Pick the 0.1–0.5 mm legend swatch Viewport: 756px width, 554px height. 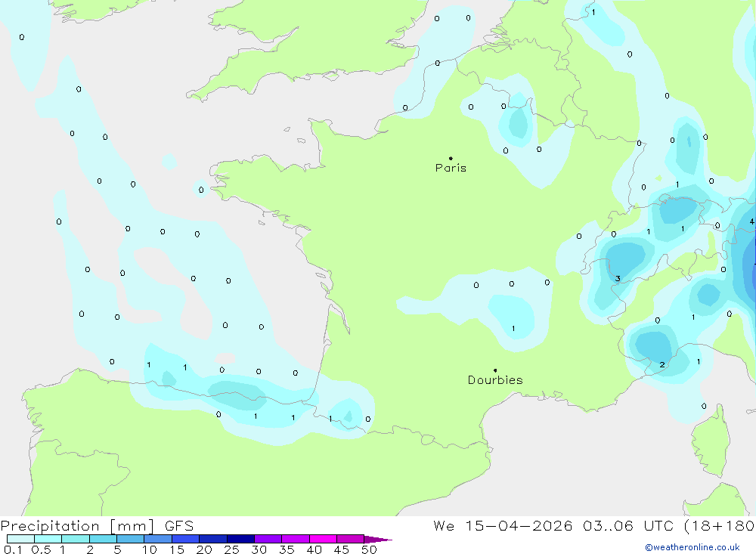(20, 539)
